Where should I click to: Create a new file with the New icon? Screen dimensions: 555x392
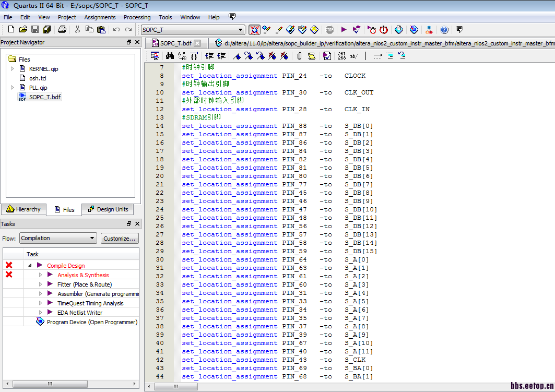(11, 30)
